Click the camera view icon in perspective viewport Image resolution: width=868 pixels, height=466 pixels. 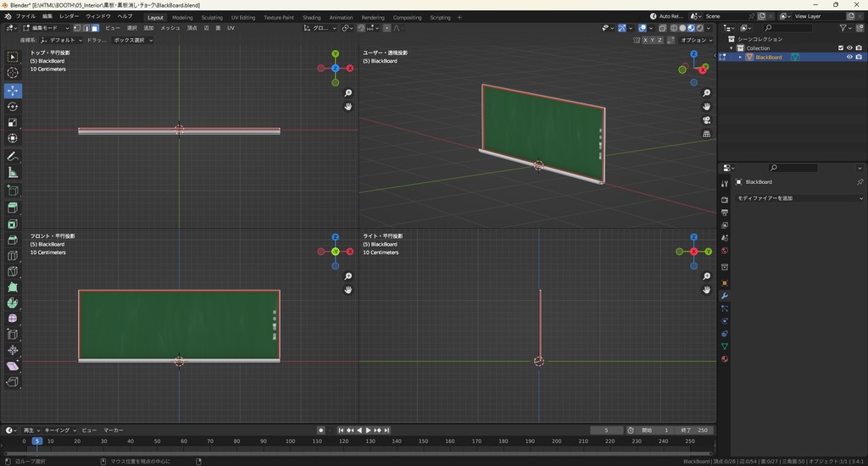tap(707, 120)
